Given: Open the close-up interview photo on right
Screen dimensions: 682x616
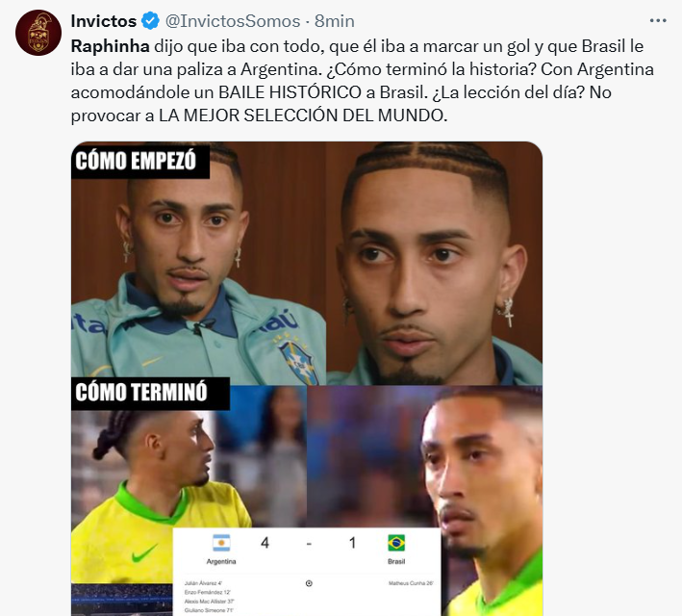Looking at the screenshot, I should tap(435, 264).
